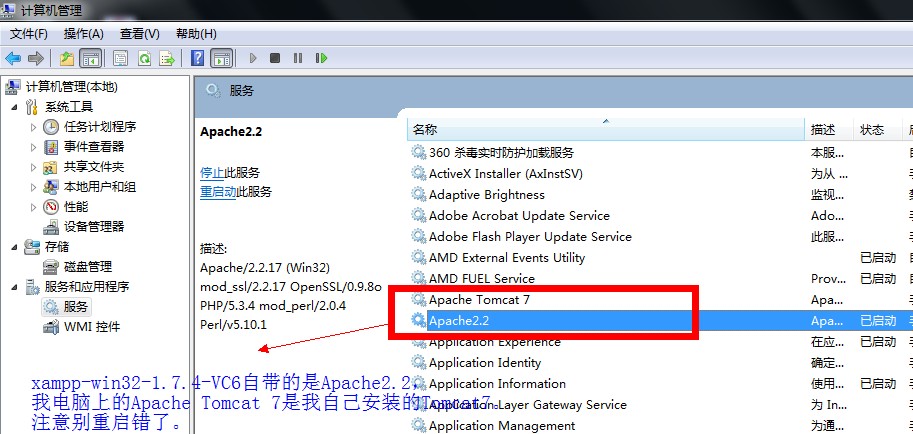
Task: Click the Forward arrow toolbar icon
Action: pos(36,58)
